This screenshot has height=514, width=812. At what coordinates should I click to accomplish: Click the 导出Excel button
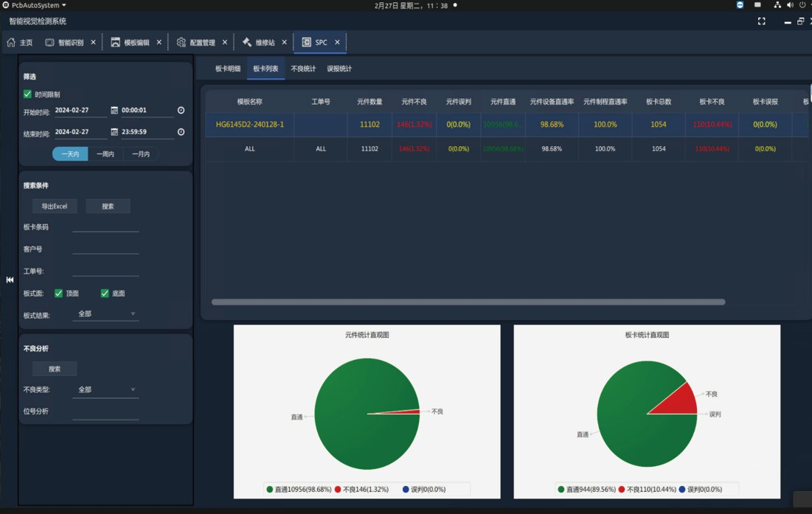(x=55, y=206)
